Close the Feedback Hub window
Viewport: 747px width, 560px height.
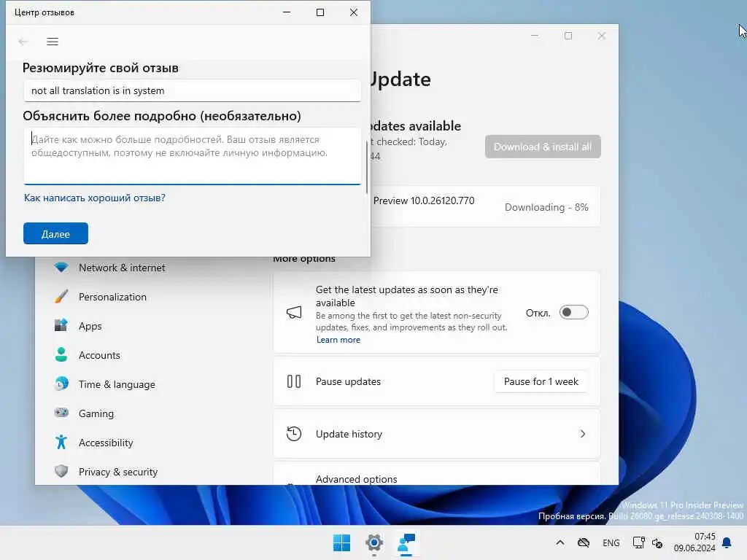pos(354,12)
